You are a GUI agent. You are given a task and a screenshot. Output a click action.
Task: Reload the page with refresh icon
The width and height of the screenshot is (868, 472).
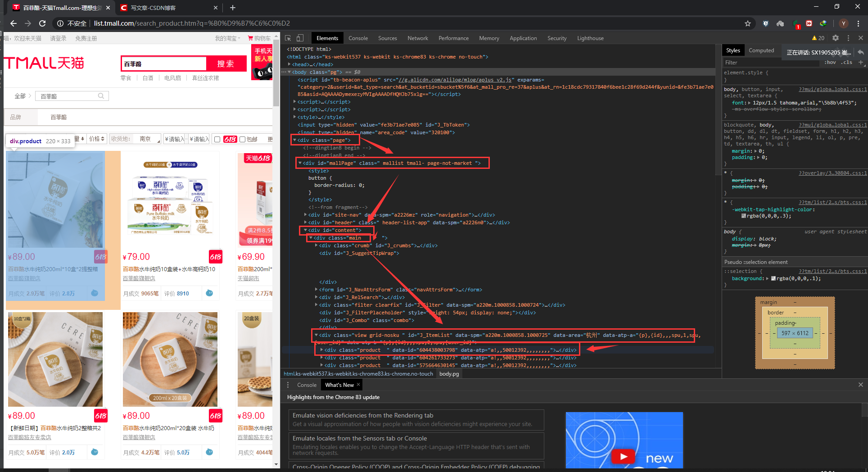coord(42,23)
